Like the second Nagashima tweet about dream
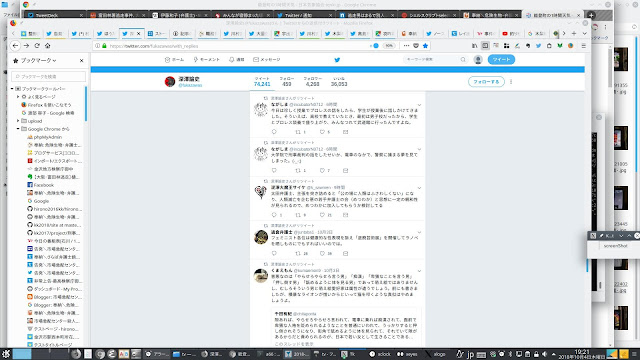This screenshot has height=360, width=640. point(322,170)
